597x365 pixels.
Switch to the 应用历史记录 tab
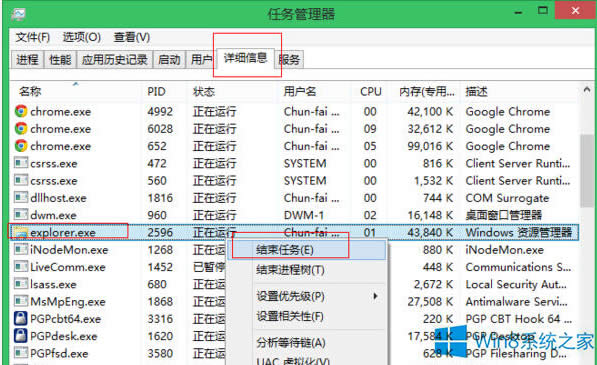115,59
